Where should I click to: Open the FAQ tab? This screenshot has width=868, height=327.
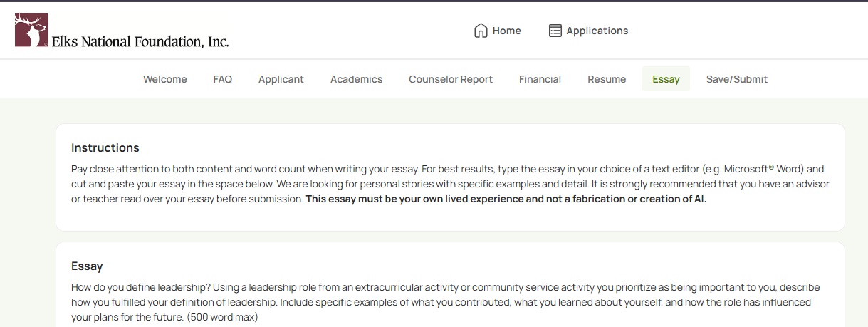click(x=223, y=79)
